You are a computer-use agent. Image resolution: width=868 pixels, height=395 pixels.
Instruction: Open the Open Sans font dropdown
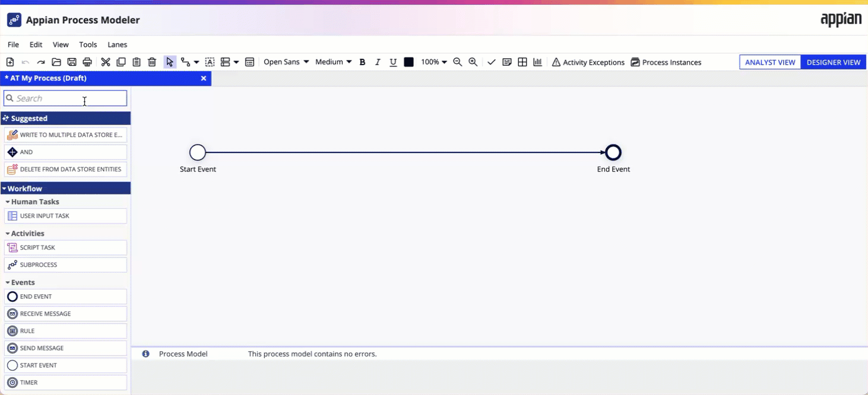click(286, 62)
